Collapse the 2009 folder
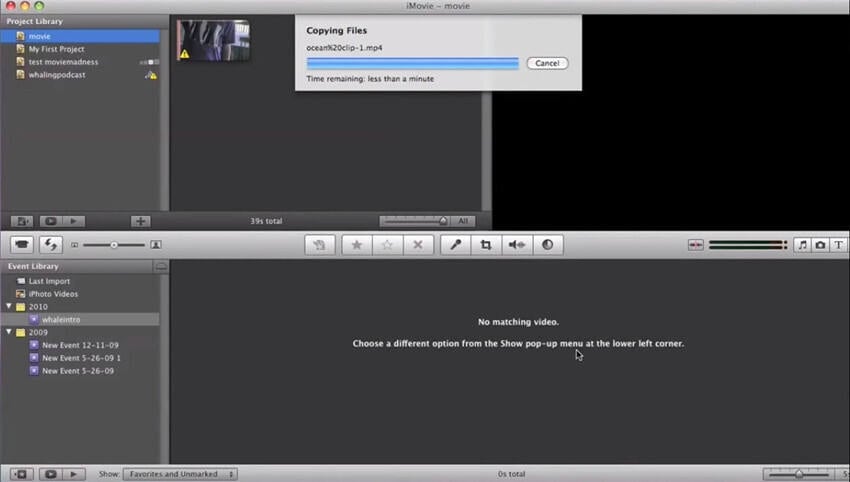Screen dimensions: 850x482 click(x=9, y=332)
